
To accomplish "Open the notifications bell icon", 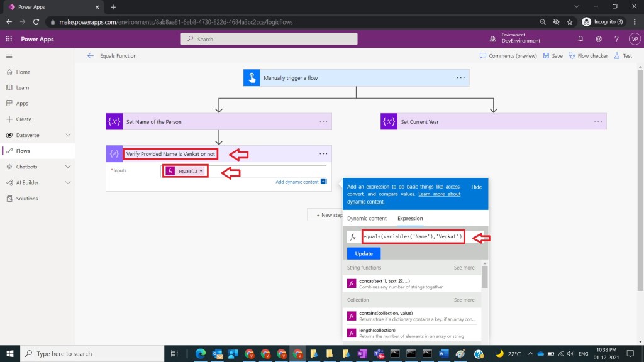I will [580, 39].
